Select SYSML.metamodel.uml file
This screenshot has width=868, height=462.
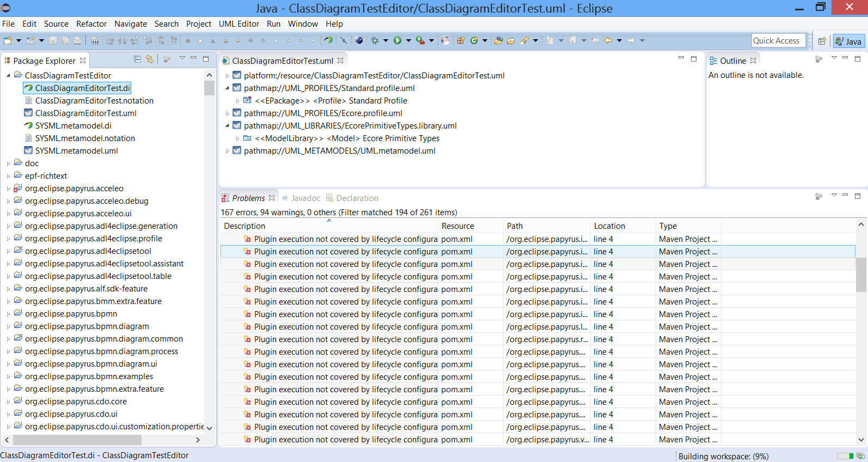[76, 150]
